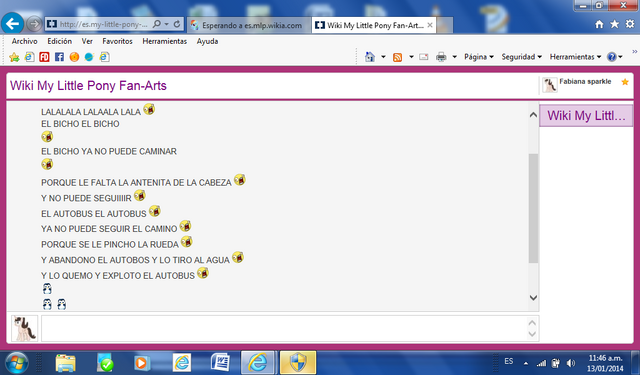Click emoticon after 'EL AUTOBUS EL AUTOBUS'

click(155, 211)
